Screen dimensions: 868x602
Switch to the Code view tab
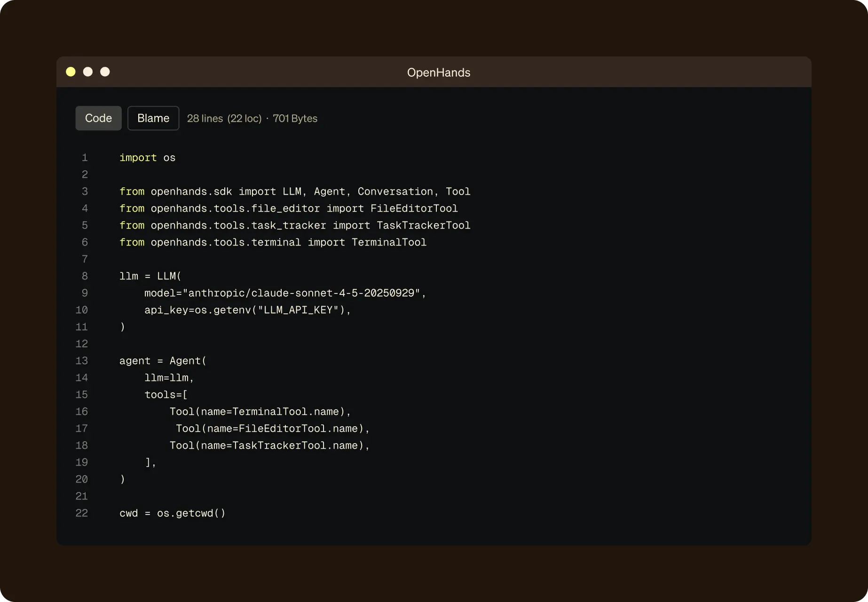pyautogui.click(x=98, y=118)
